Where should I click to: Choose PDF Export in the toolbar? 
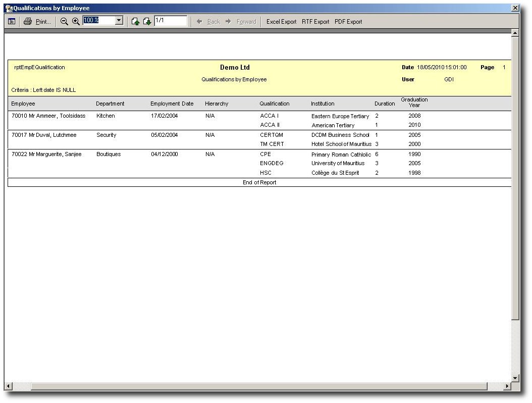pyautogui.click(x=348, y=22)
